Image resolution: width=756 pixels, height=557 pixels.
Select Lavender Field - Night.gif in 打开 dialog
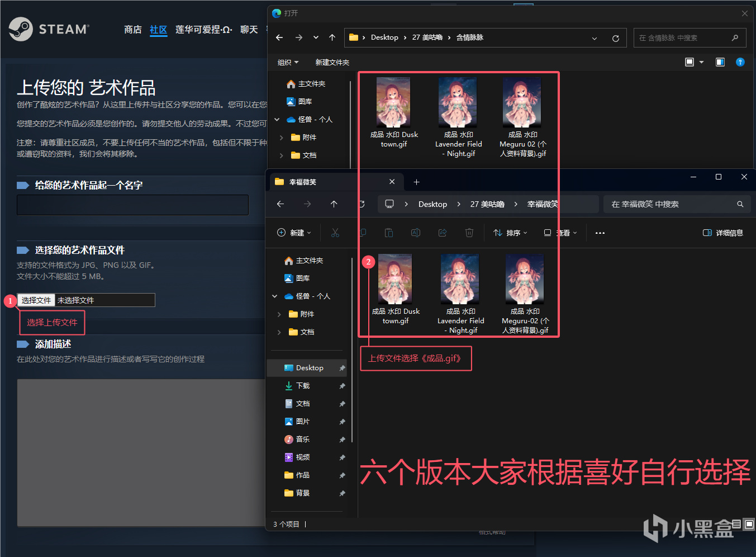click(459, 118)
